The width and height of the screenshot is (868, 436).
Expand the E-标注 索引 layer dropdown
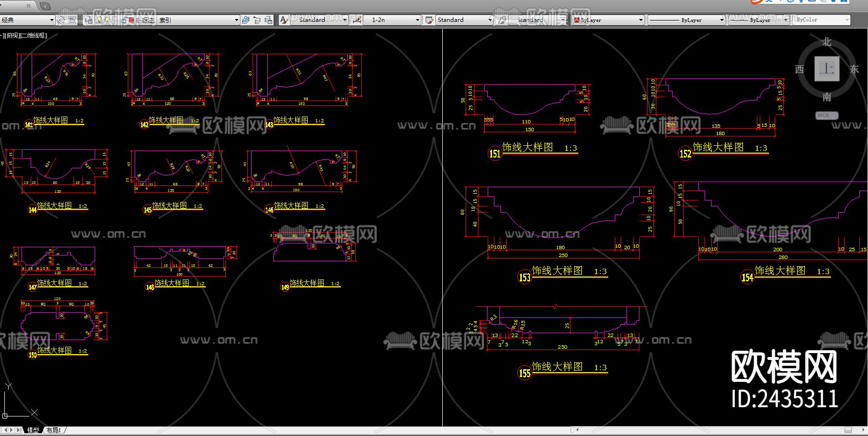237,20
